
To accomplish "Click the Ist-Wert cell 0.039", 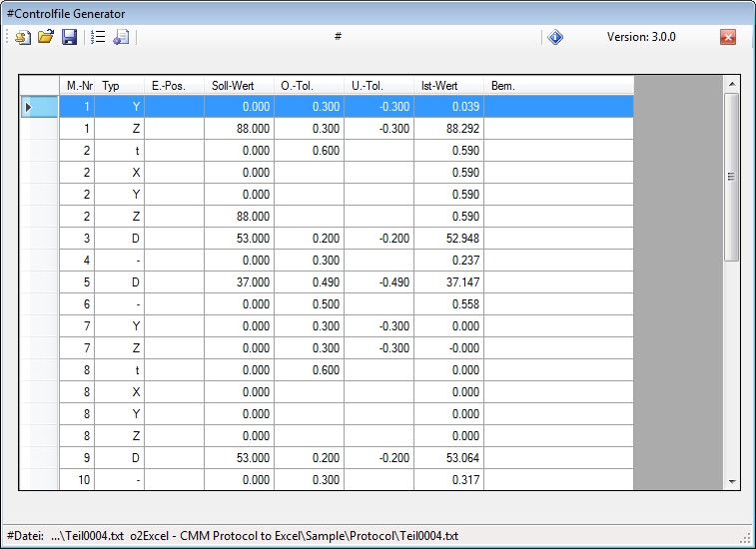I will (448, 107).
